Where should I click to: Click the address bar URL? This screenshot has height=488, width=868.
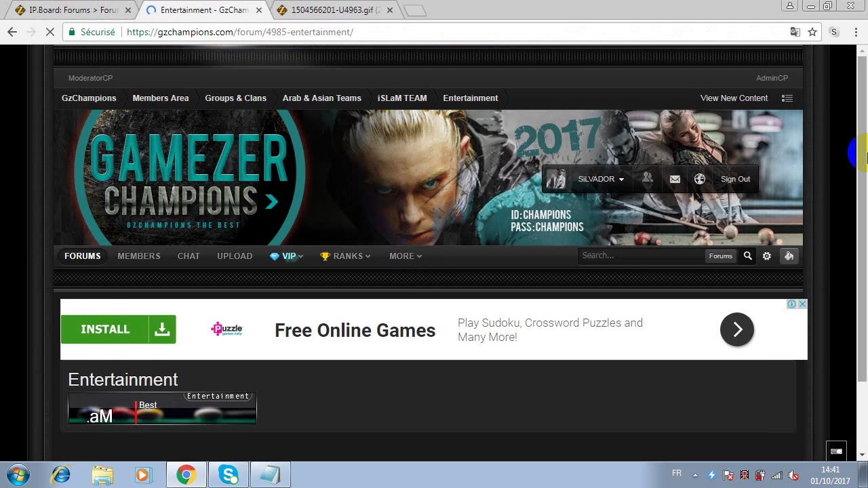(x=240, y=32)
